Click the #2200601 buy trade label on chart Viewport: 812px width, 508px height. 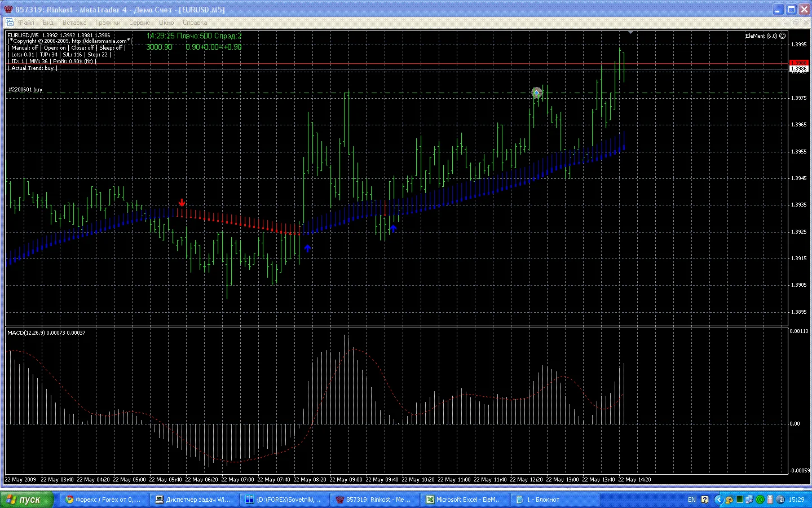[24, 89]
